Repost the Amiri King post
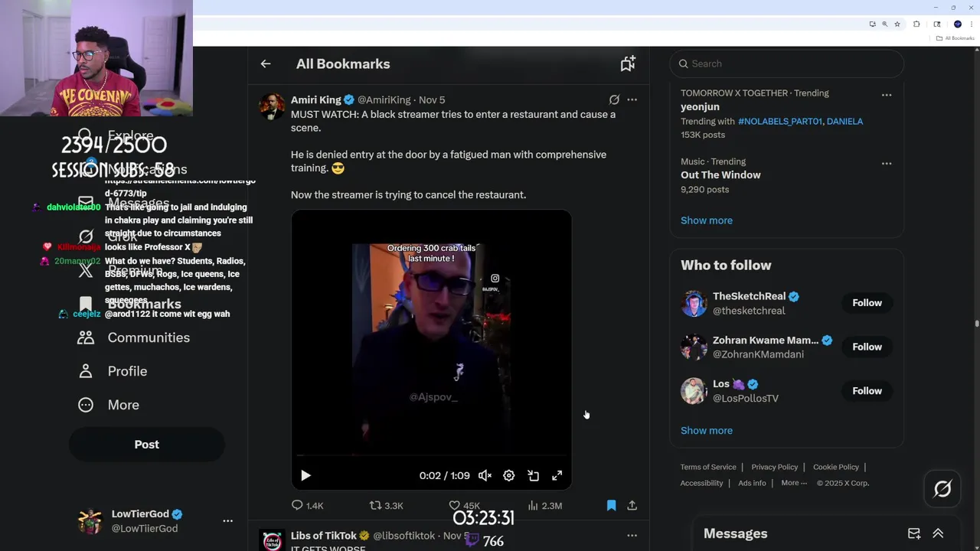The width and height of the screenshot is (980, 551). coord(386,505)
